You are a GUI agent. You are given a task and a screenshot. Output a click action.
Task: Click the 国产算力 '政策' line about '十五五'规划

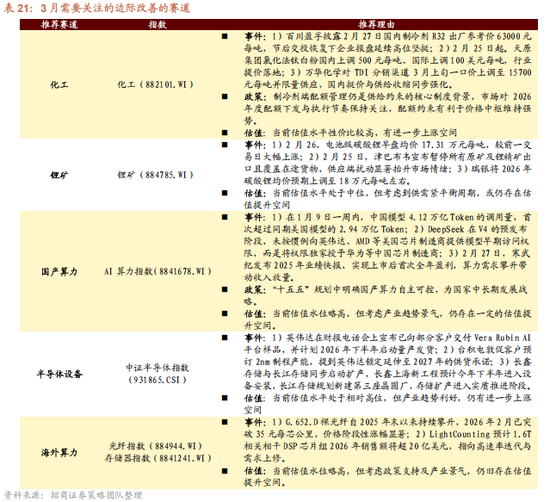click(386, 295)
